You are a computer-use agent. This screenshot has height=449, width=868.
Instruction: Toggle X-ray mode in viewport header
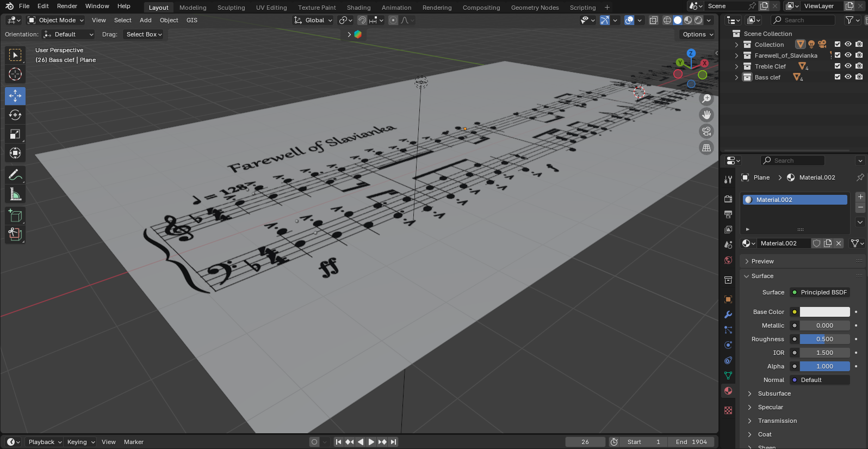[x=654, y=20]
